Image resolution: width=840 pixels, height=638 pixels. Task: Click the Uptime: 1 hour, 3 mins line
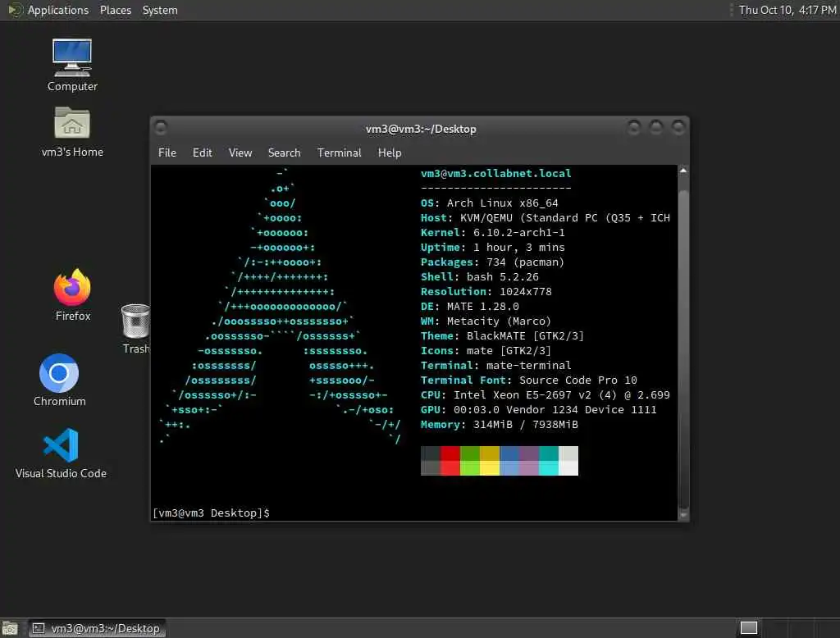[x=492, y=248]
